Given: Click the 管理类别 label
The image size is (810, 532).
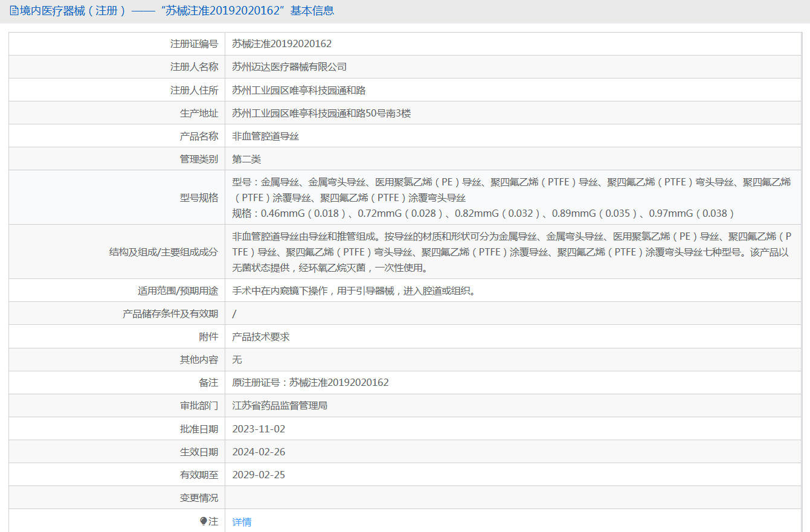Looking at the screenshot, I should click(x=199, y=159).
